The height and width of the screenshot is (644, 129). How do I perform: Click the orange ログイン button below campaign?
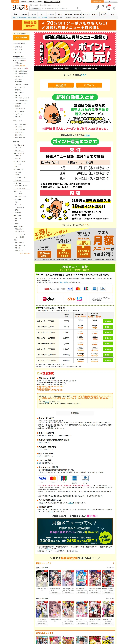click(89, 85)
